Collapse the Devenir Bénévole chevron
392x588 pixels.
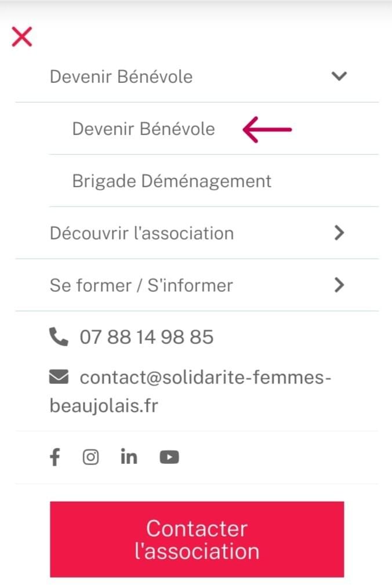point(339,76)
